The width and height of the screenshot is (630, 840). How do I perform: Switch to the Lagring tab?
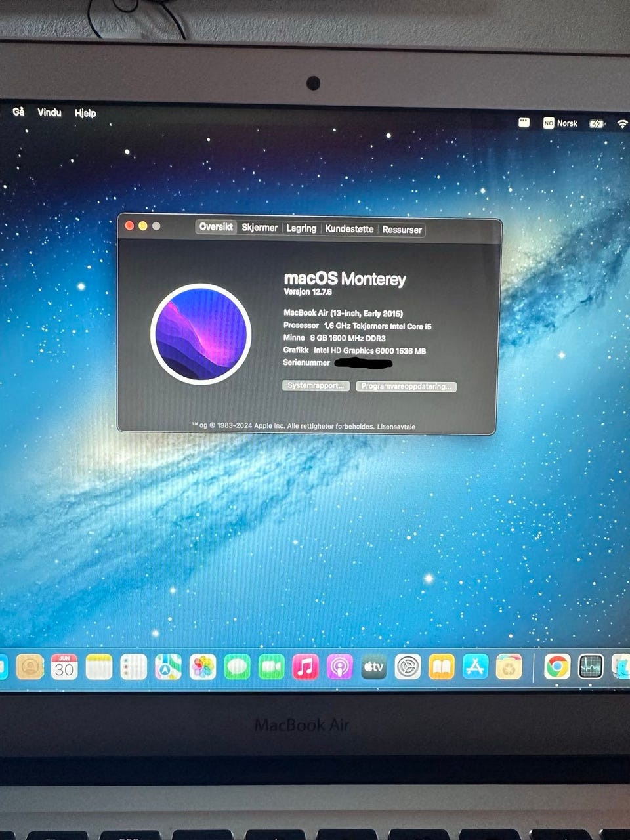[x=301, y=228]
